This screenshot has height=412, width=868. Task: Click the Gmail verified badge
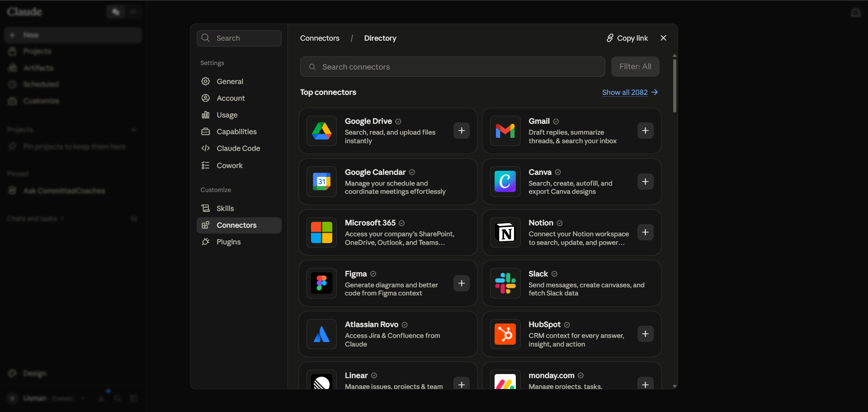coord(556,122)
